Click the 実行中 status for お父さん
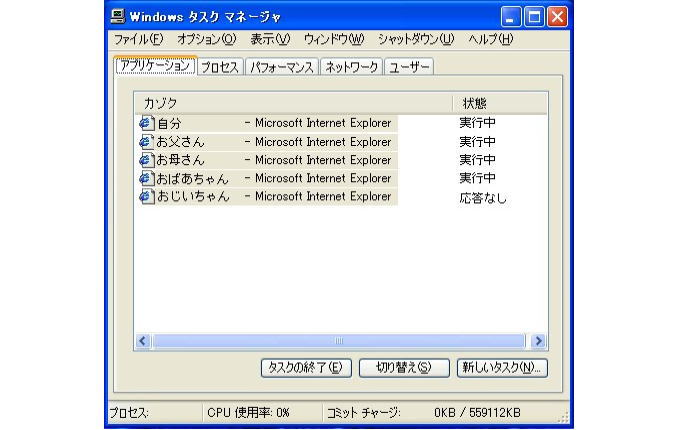The height and width of the screenshot is (430, 679). (477, 142)
